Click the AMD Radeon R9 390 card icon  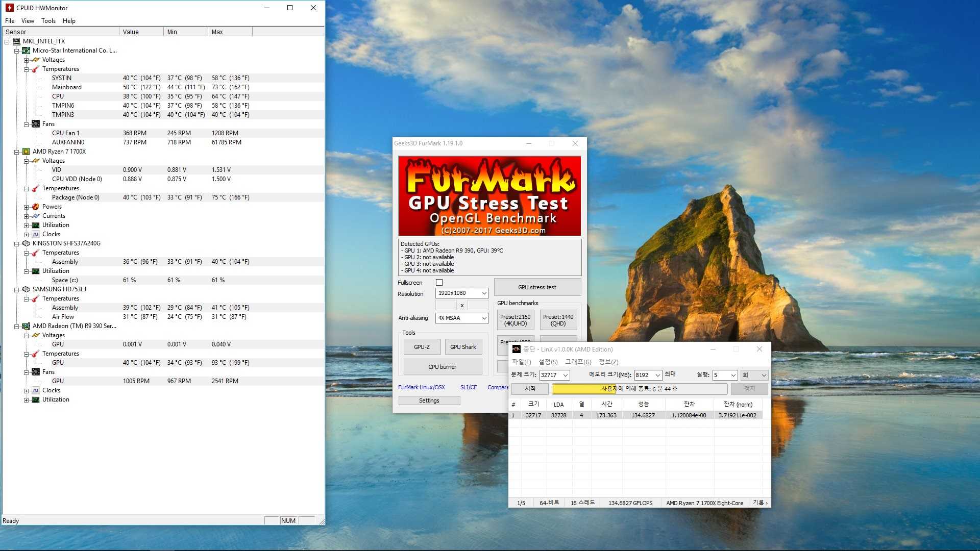pos(26,326)
